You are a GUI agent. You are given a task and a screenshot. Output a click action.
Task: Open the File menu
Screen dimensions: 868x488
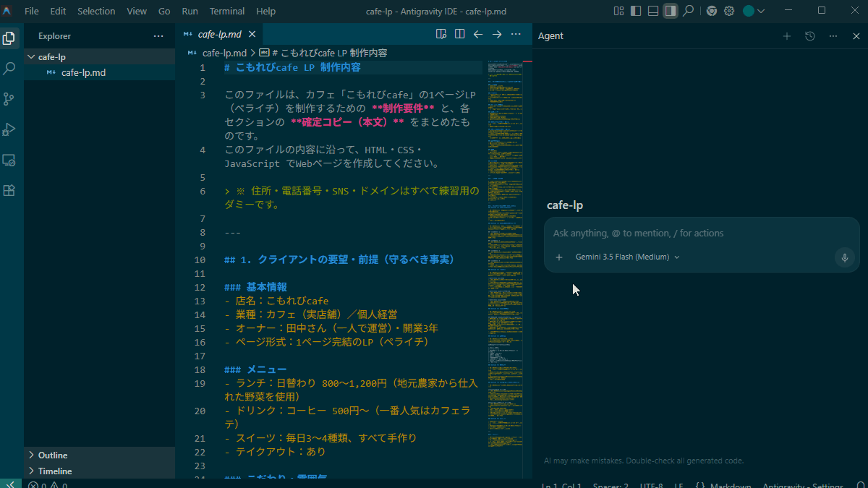pos(32,11)
